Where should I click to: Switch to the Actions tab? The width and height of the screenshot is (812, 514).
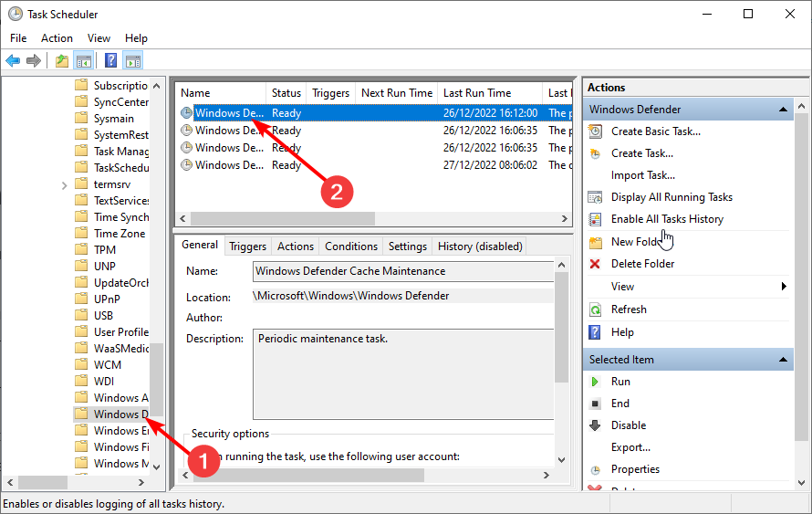(x=296, y=247)
